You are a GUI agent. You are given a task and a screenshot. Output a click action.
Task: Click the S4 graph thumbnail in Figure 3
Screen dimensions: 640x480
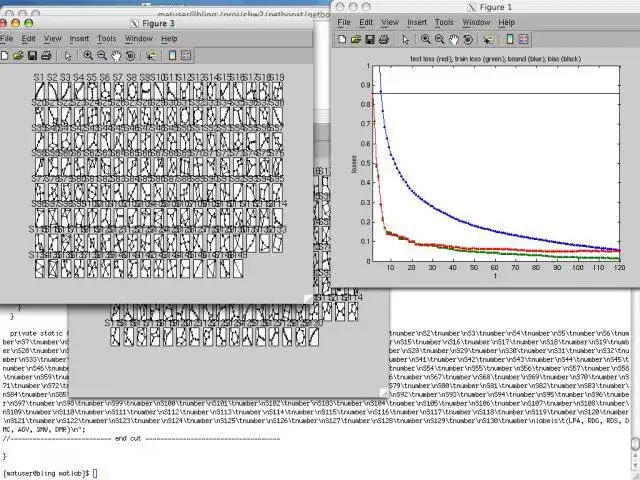click(79, 91)
